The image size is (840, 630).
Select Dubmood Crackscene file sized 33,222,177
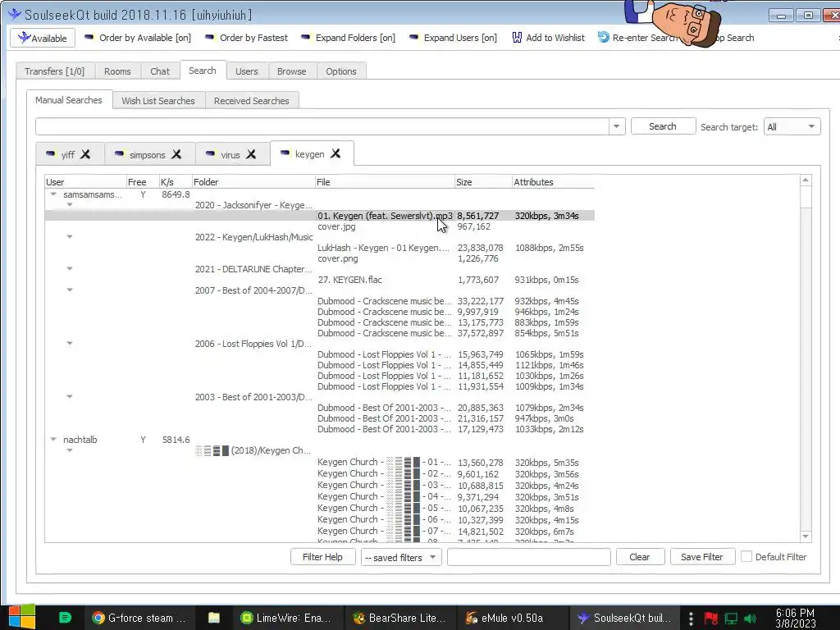320,301
